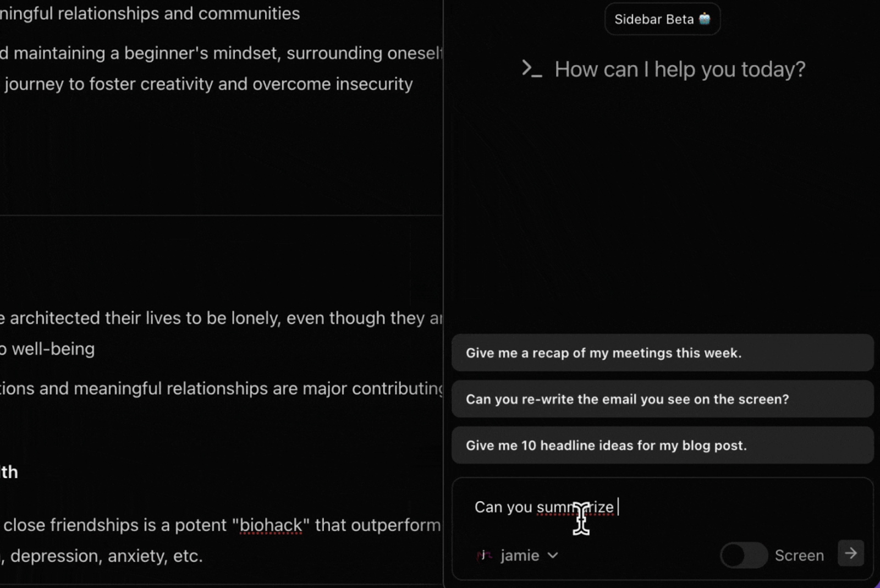Click the misspelled word summarize in the input
The height and width of the screenshot is (588, 880).
tap(575, 507)
